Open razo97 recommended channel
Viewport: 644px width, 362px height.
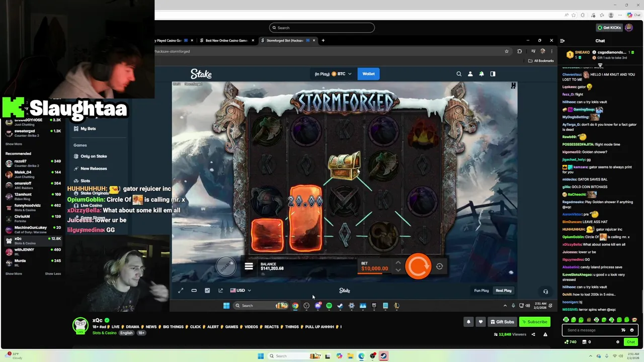(x=33, y=163)
